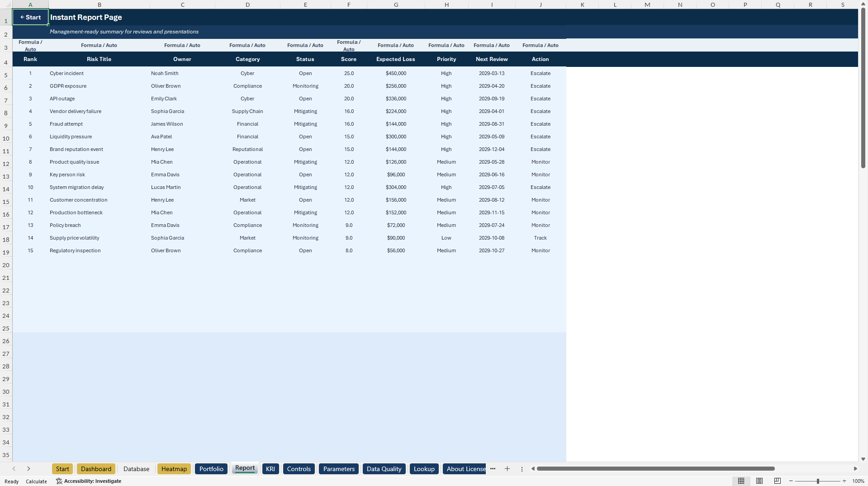Switch to the Controls sheet tab
Image resolution: width=868 pixels, height=486 pixels.
click(299, 469)
